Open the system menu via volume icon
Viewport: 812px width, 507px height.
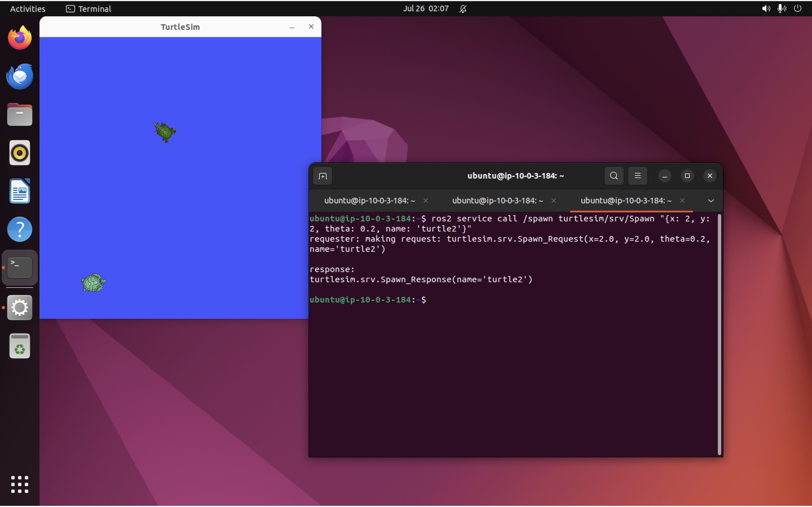(x=766, y=9)
